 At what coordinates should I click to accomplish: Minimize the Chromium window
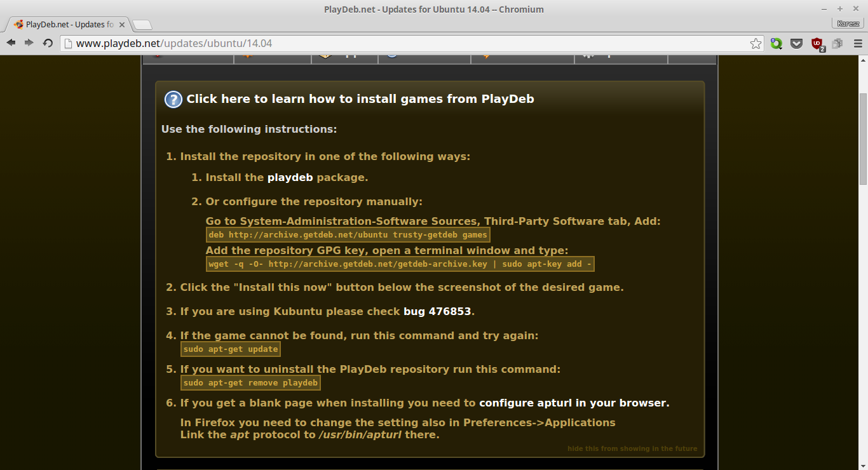point(824,9)
